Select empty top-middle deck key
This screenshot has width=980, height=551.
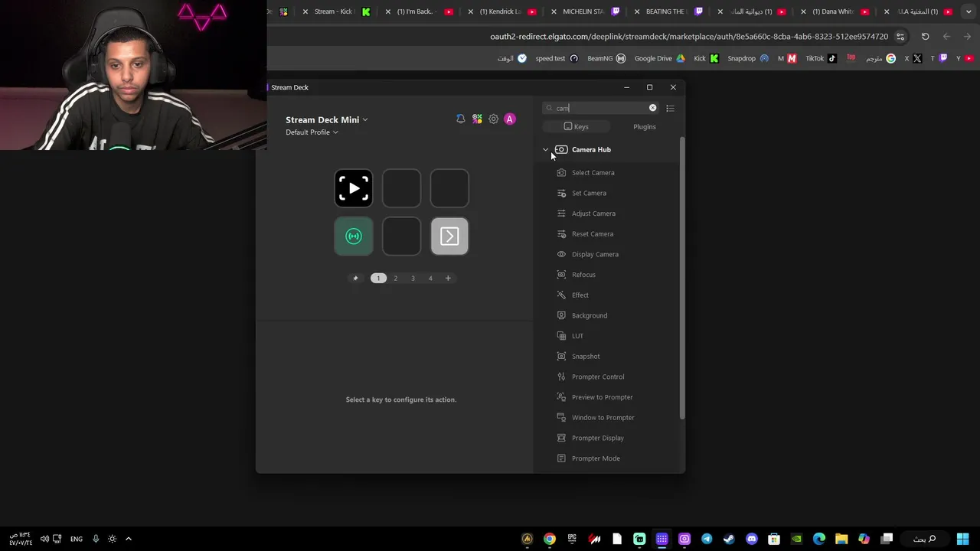point(402,188)
